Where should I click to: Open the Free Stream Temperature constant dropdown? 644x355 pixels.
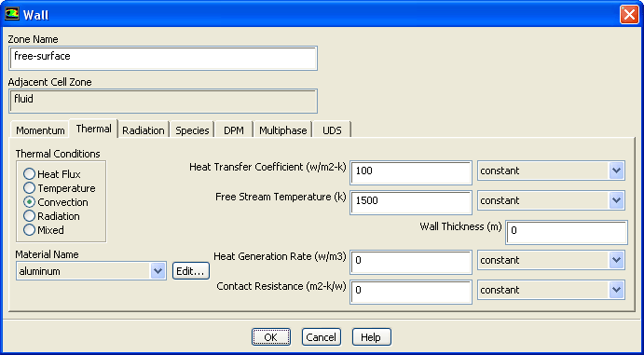click(551, 200)
